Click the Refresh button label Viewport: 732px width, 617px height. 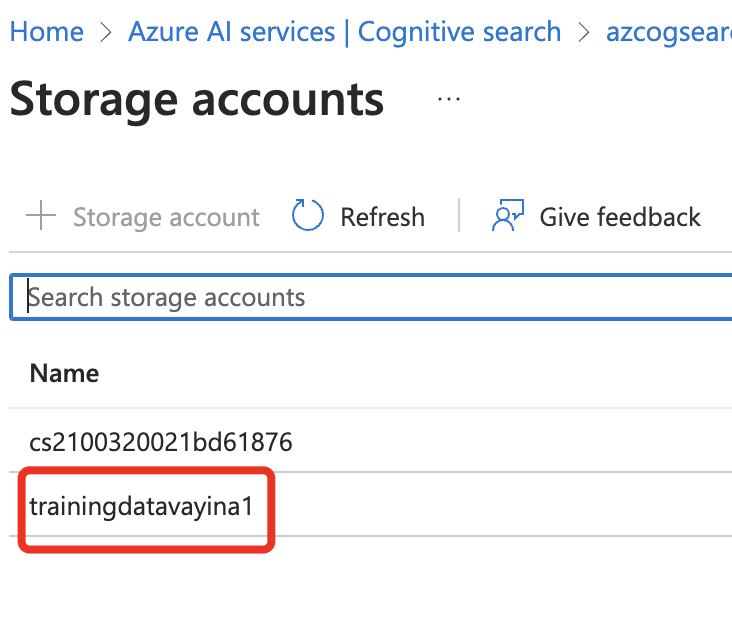point(382,217)
